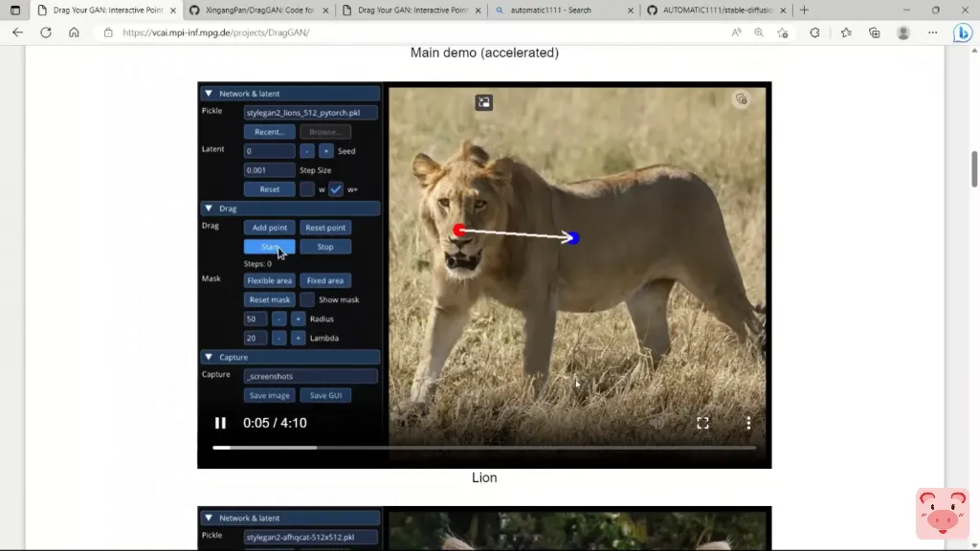The image size is (980, 551).
Task: Close AUTOMATIC1111 stable-diffusion tab
Action: [783, 10]
